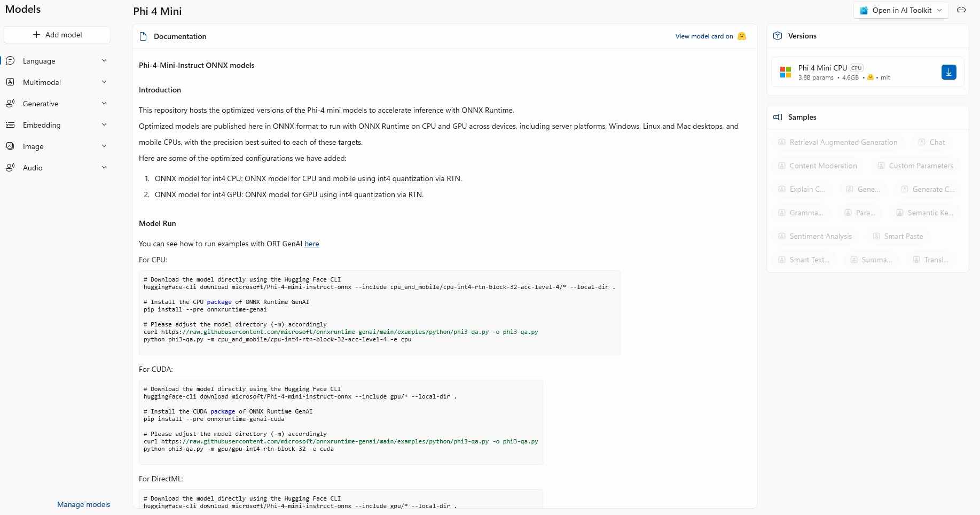Click the 'mit' license text
Viewport: 980px width, 515px height.
885,77
